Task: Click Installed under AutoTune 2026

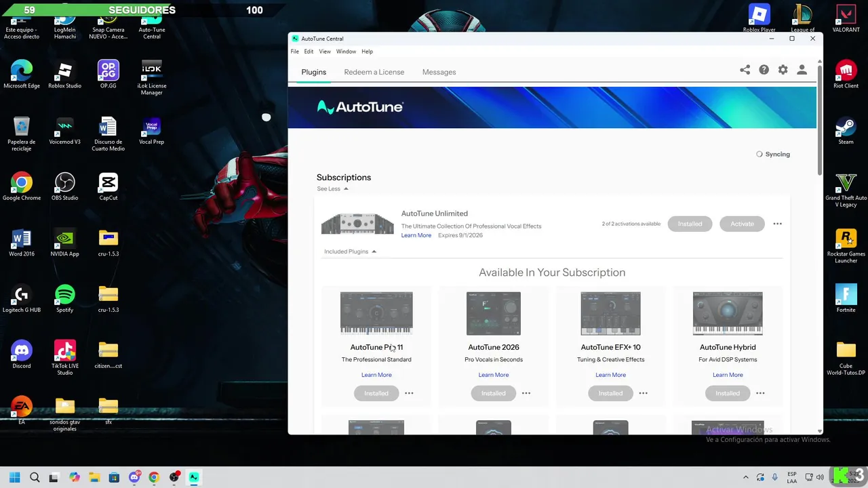Action: coord(493,393)
